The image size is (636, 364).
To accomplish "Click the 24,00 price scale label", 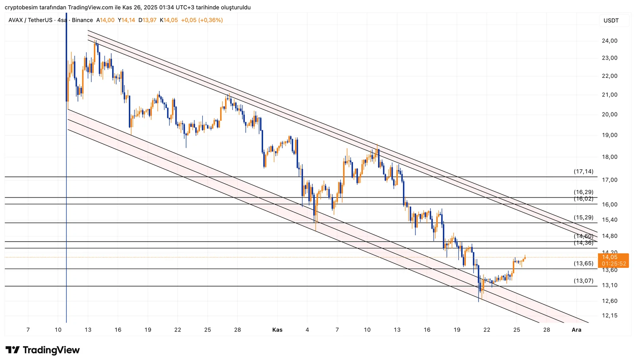I will click(609, 41).
